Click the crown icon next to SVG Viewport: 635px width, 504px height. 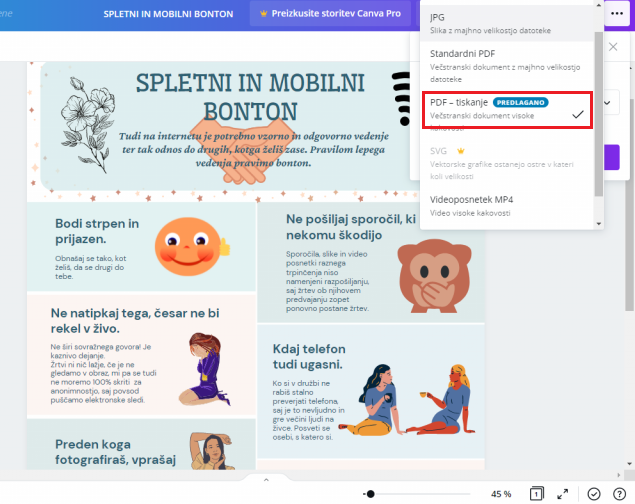[x=460, y=151]
